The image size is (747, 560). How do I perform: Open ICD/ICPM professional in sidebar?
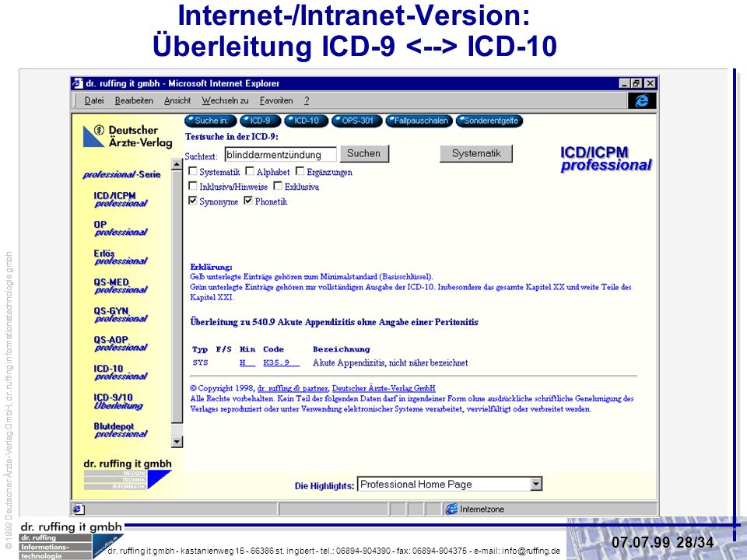(121, 200)
